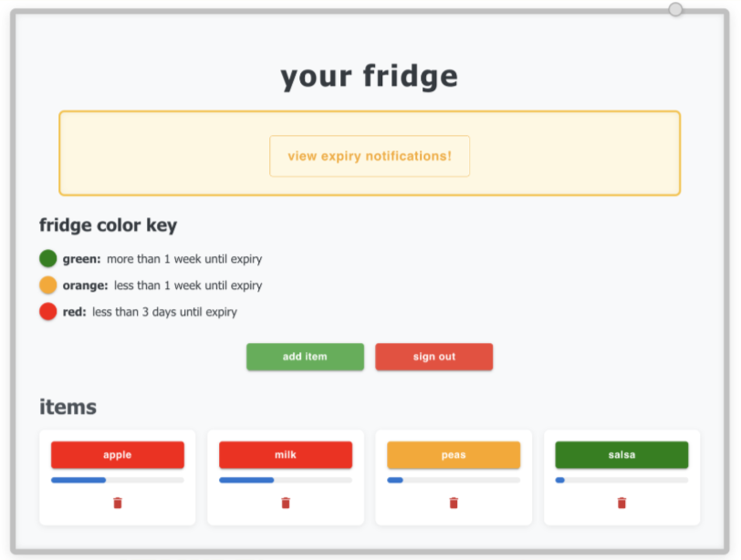Select the red milk label
The height and width of the screenshot is (560, 741).
click(286, 455)
